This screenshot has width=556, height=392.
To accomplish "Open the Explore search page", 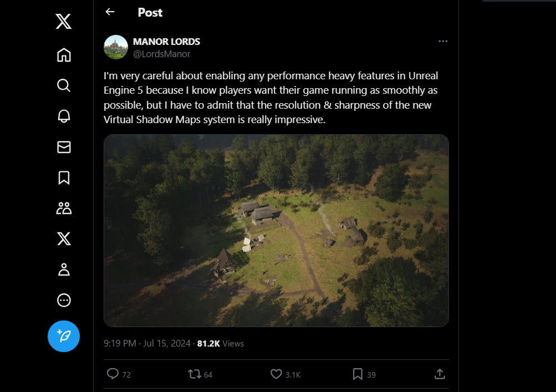I will point(64,86).
